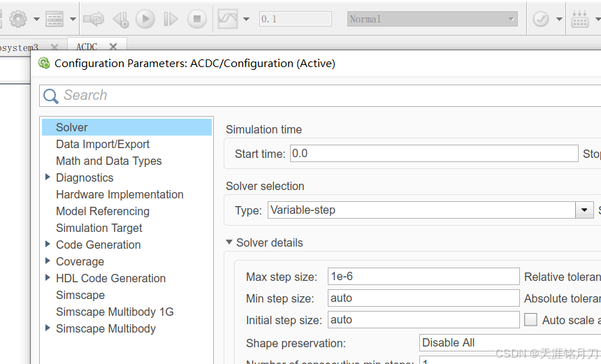Viewport: 601px width, 364px height.
Task: Open the Model Explorer list icon
Action: 55,20
